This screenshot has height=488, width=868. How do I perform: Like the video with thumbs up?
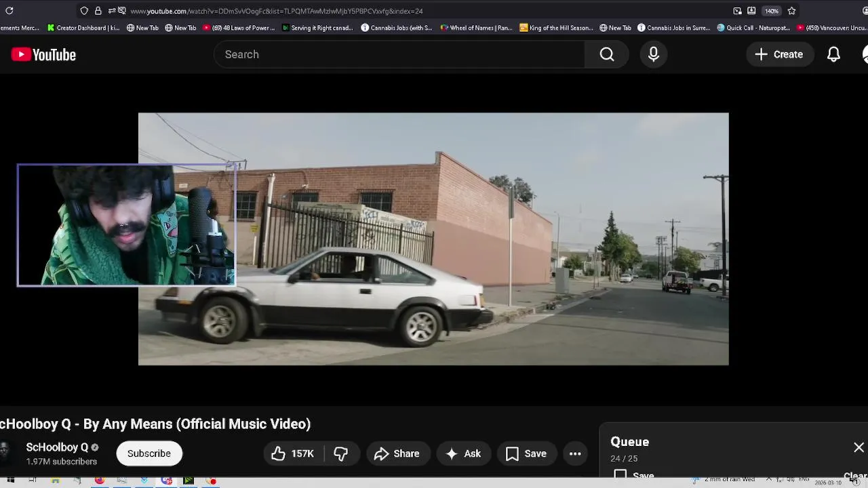[x=293, y=453]
